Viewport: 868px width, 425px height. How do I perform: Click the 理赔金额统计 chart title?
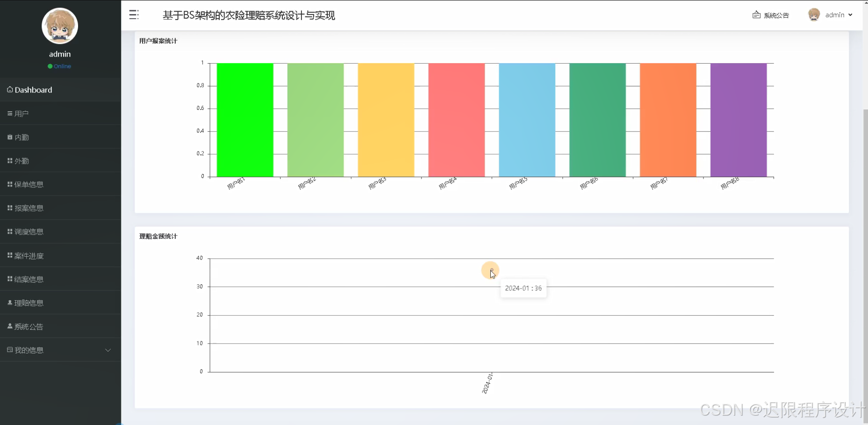pos(158,237)
